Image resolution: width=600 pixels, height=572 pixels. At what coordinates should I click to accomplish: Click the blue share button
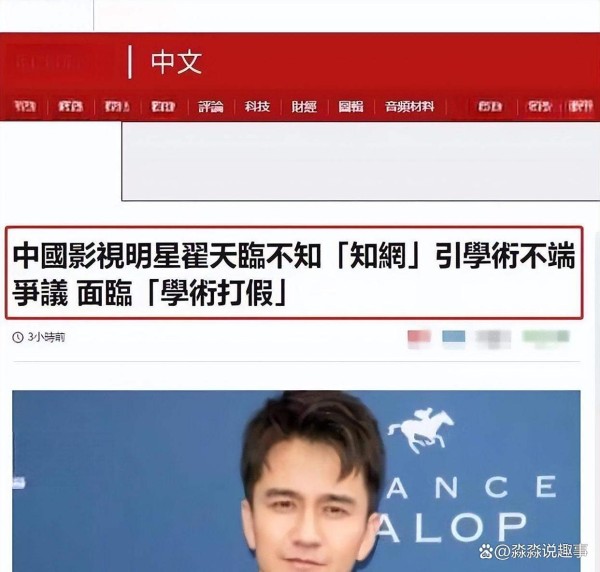(x=454, y=337)
